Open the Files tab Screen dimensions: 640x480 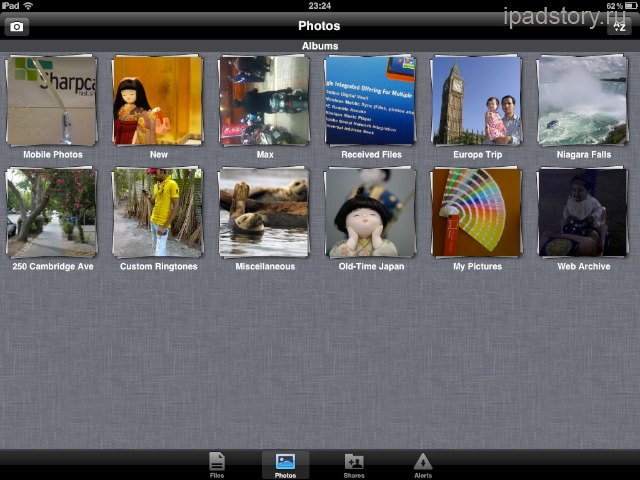pos(217,464)
